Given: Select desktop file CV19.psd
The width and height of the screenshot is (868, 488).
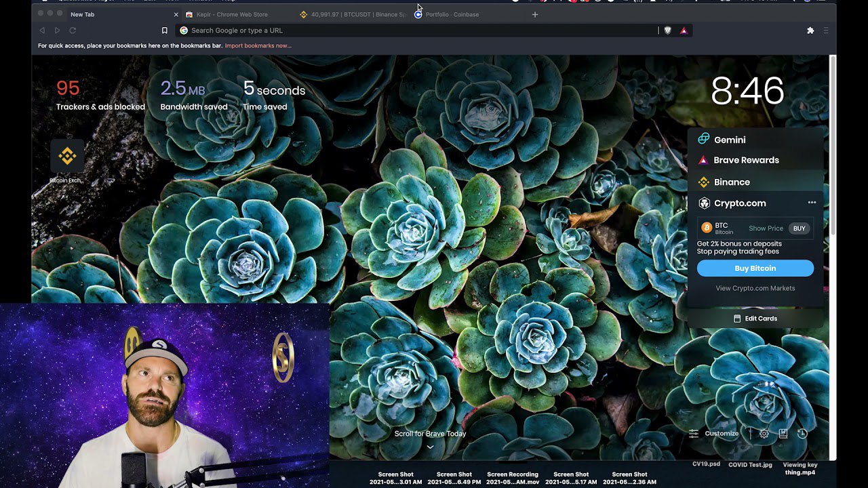Looking at the screenshot, I should click(706, 464).
